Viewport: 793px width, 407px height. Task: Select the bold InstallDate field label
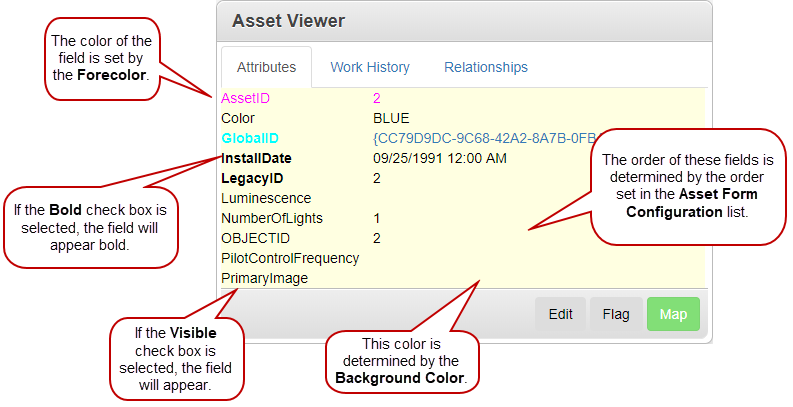click(x=256, y=158)
